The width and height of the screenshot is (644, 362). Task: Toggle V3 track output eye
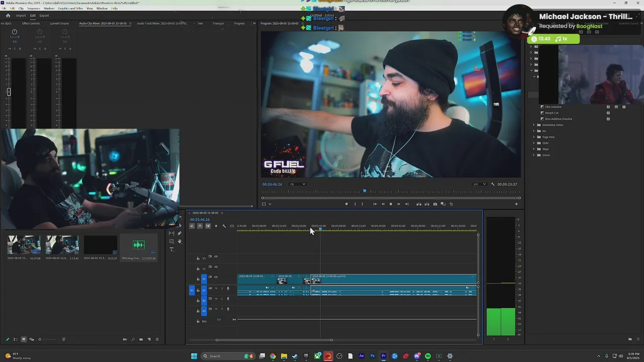tap(216, 257)
